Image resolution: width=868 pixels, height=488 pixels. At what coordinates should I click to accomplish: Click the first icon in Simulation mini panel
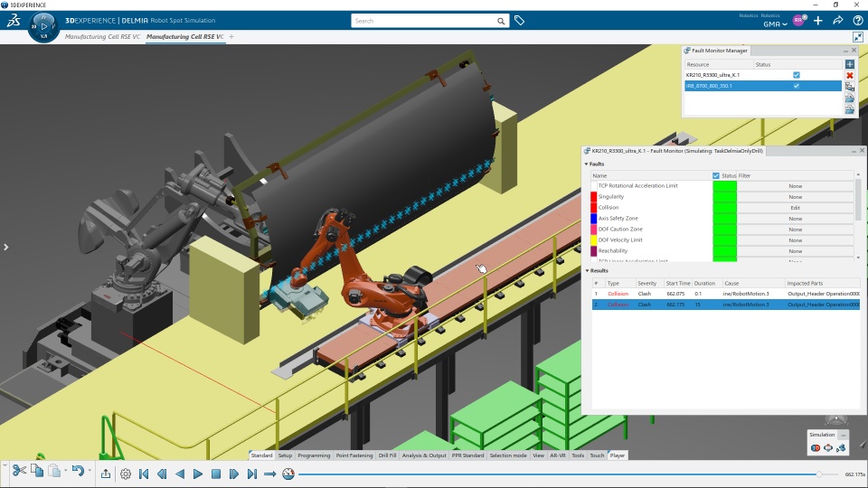tap(816, 448)
